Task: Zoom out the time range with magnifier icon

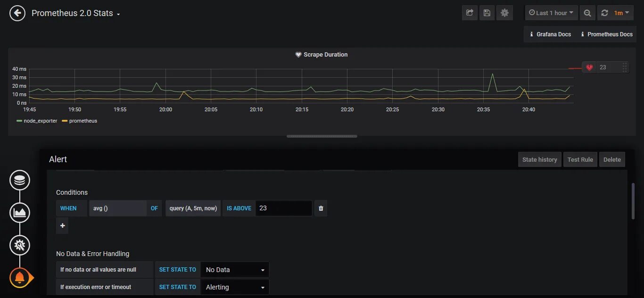Action: (x=587, y=13)
